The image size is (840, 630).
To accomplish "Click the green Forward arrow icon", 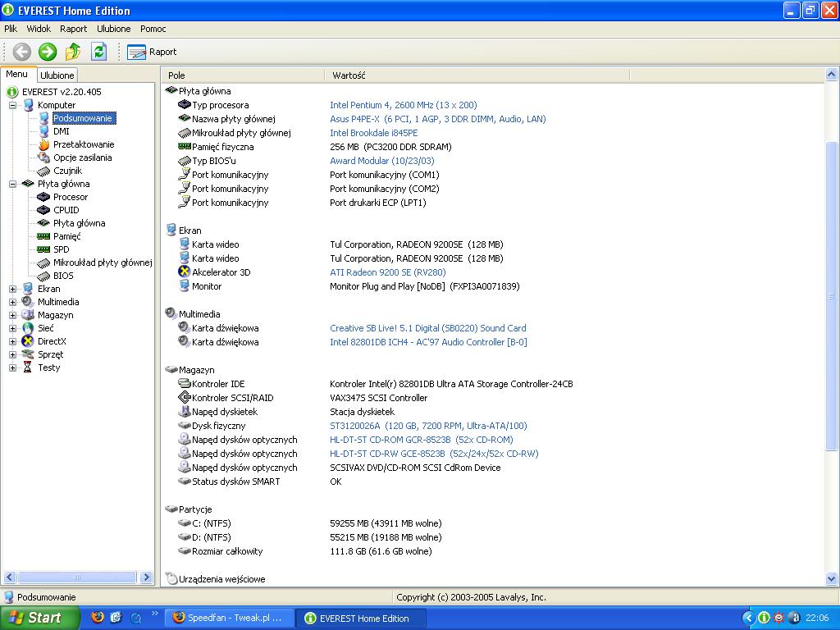I will (48, 52).
